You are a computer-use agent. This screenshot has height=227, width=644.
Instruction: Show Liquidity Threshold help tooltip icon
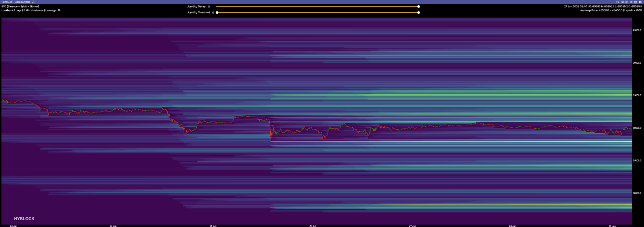pos(213,13)
